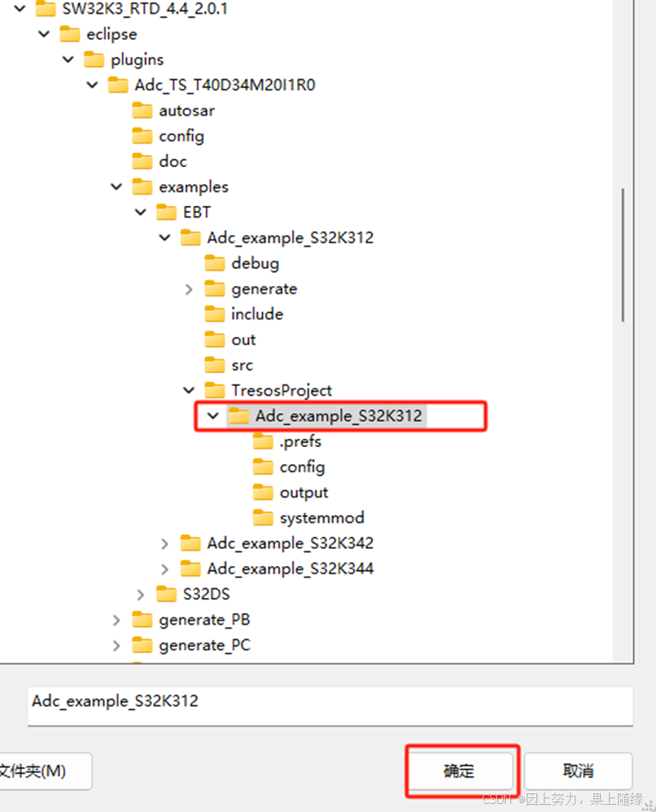This screenshot has width=656, height=812.
Task: Select the examples tree label
Action: pyautogui.click(x=194, y=187)
